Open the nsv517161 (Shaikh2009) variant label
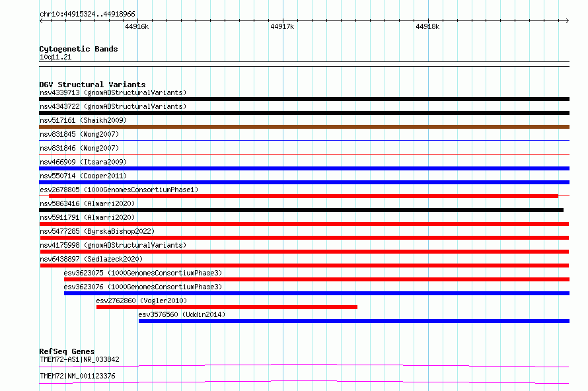Screen dimensions: 588x391 click(83, 120)
